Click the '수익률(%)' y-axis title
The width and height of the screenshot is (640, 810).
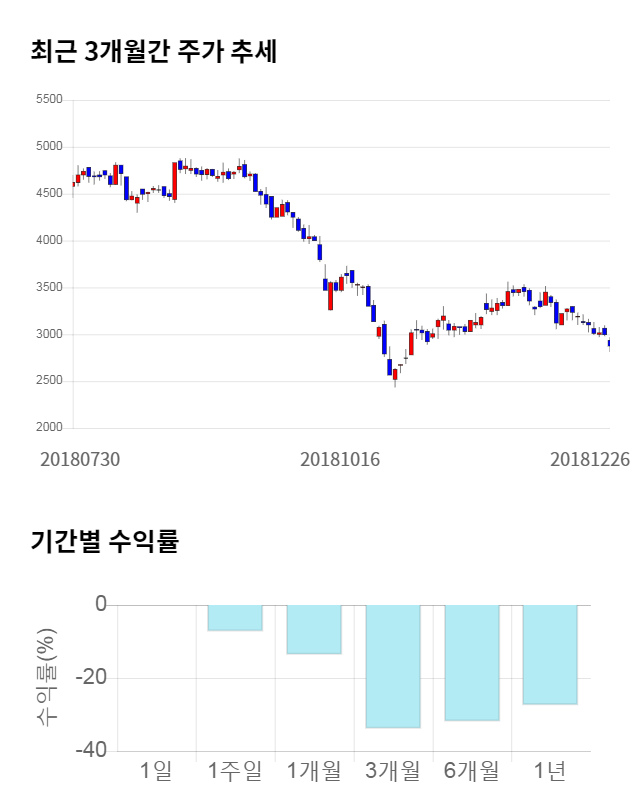47,678
